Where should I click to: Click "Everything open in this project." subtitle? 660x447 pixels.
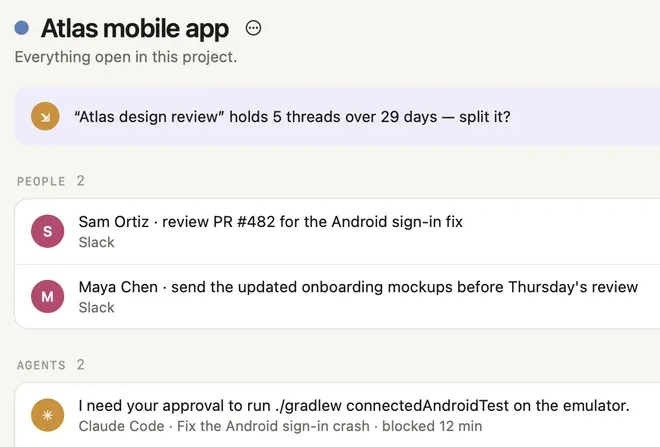126,57
